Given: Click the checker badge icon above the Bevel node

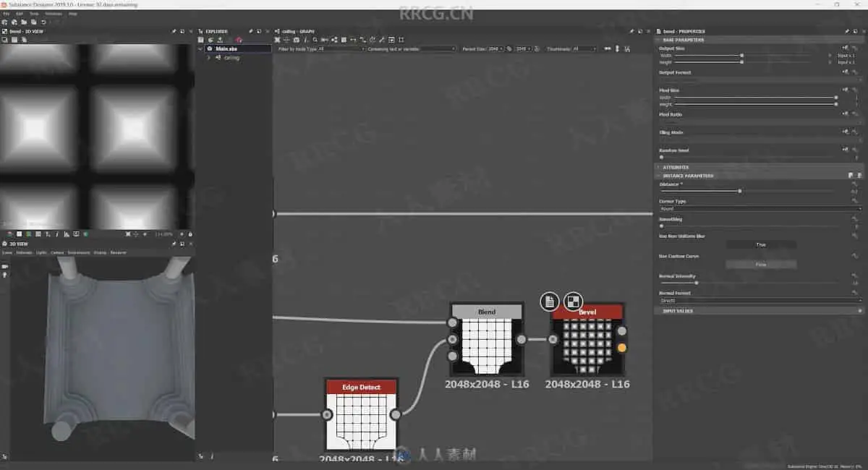Looking at the screenshot, I should point(573,301).
